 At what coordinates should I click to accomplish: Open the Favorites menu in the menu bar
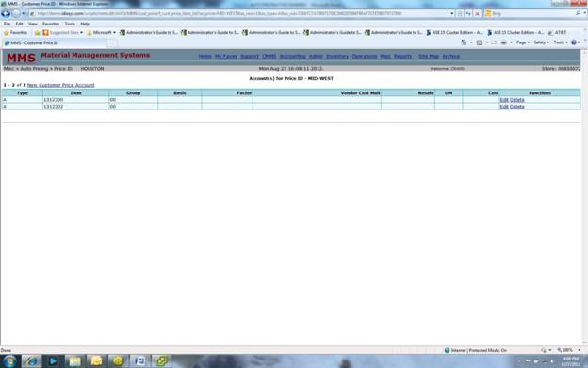click(51, 24)
